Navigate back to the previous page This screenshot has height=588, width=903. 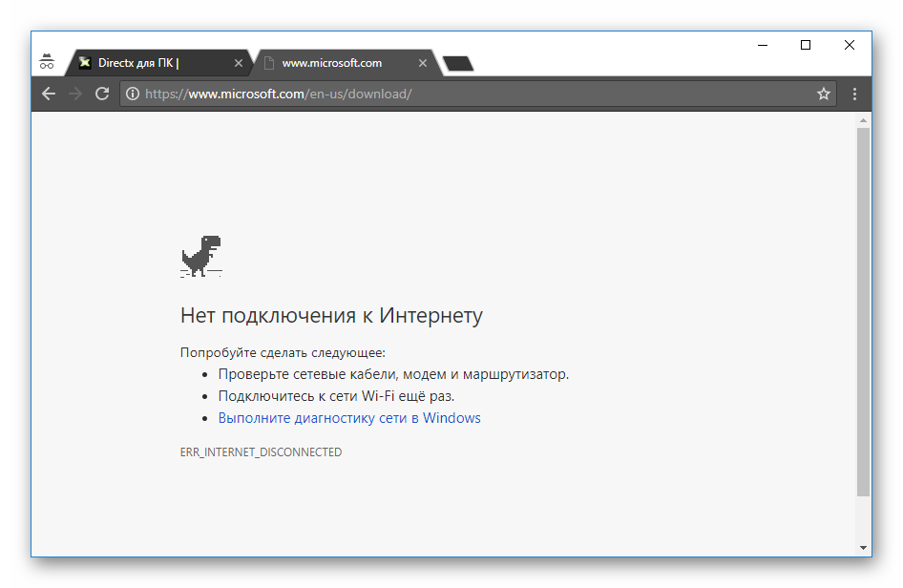[48, 94]
